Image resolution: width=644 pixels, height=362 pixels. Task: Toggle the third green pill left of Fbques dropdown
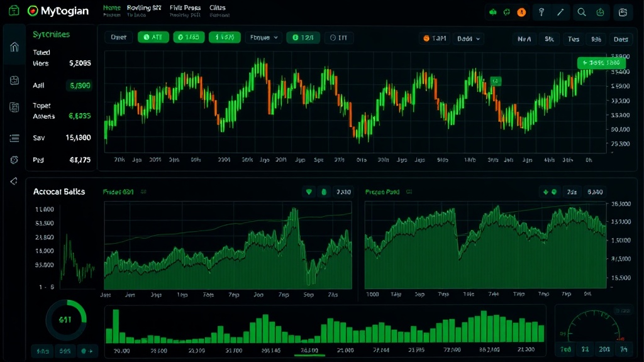[x=225, y=37]
